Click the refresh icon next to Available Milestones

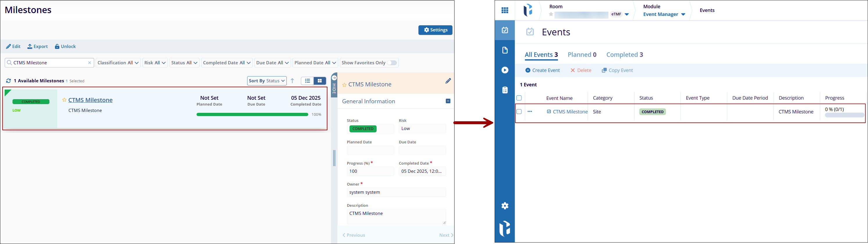click(x=8, y=81)
